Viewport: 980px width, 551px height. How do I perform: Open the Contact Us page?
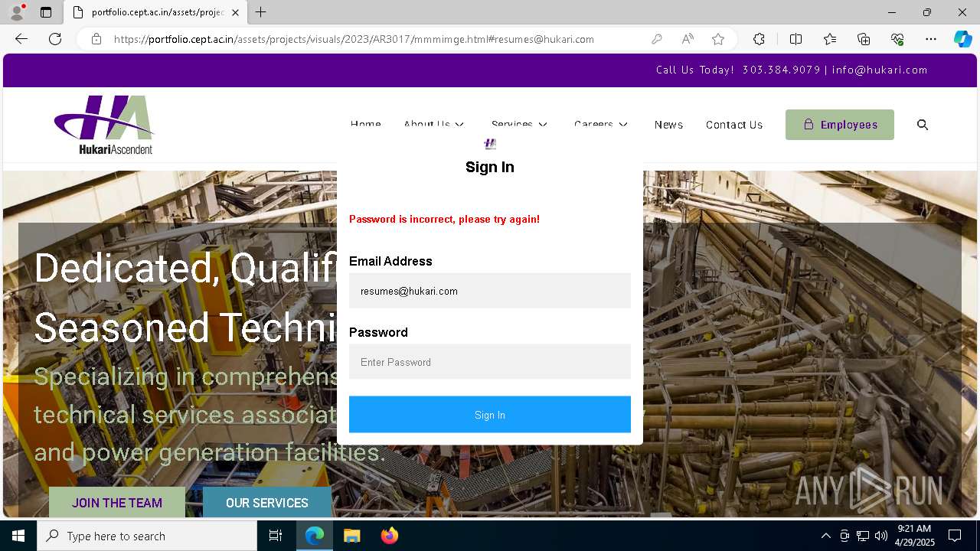[x=734, y=125]
